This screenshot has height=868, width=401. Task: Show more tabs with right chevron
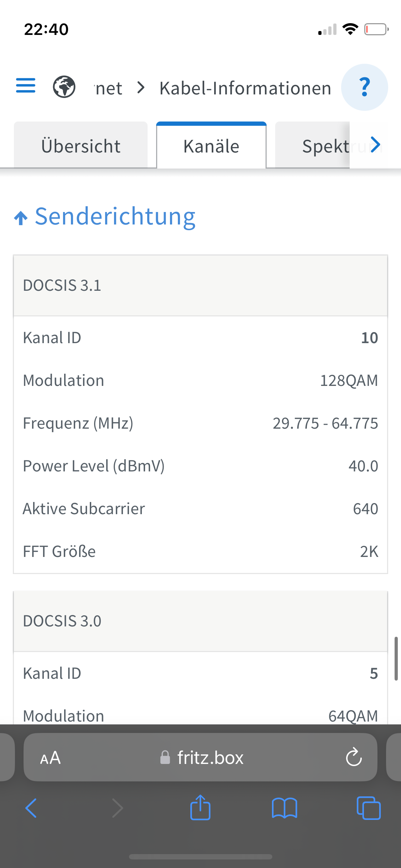pyautogui.click(x=375, y=145)
